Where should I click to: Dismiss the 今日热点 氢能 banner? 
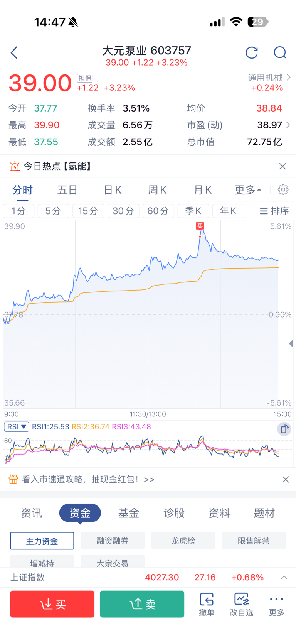click(283, 166)
